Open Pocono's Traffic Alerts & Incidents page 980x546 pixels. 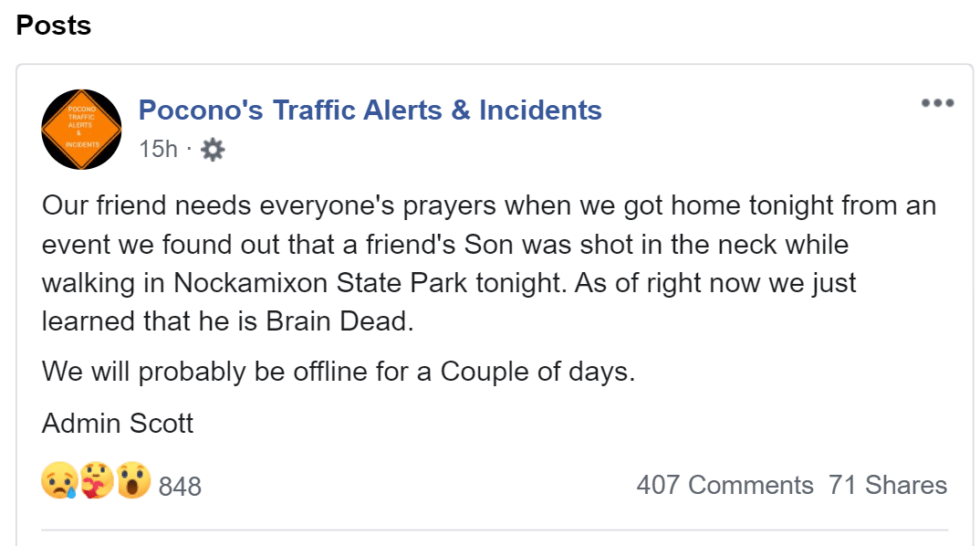[x=370, y=110]
